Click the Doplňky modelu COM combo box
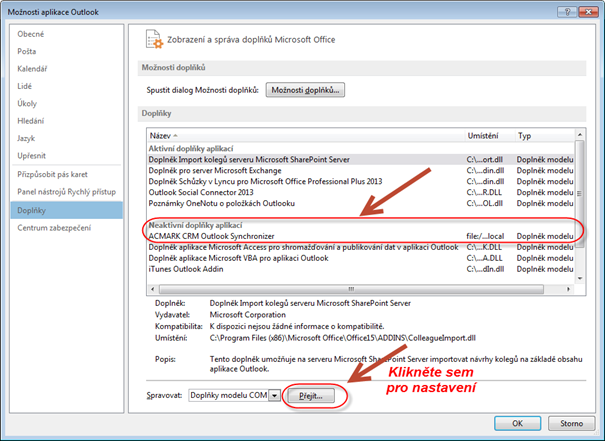This screenshot has height=441, width=605. click(234, 395)
